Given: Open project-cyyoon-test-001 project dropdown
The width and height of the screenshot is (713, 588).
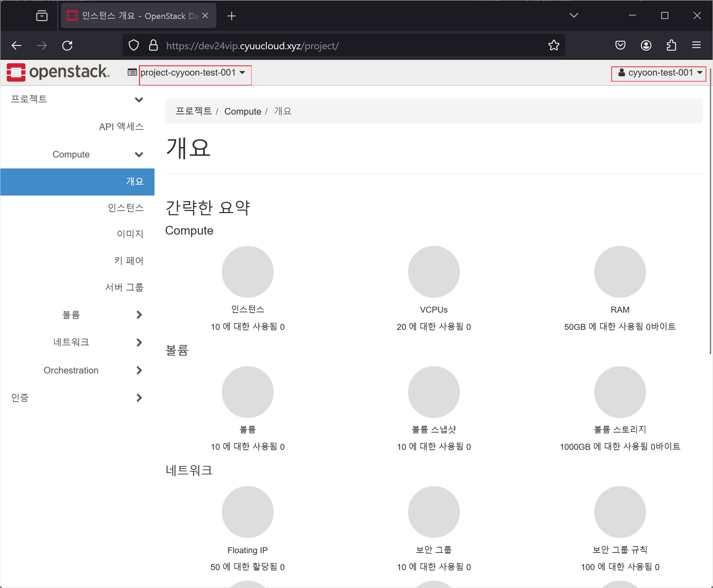Looking at the screenshot, I should 193,73.
